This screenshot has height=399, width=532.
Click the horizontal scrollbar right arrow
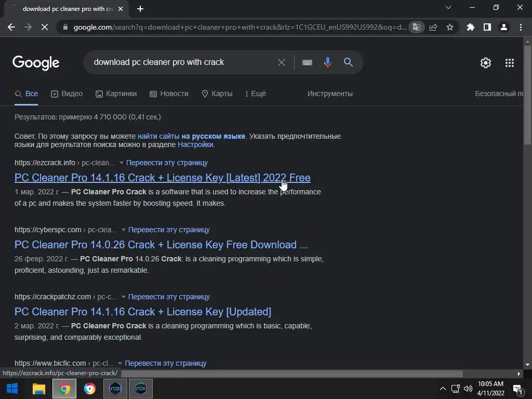519,374
